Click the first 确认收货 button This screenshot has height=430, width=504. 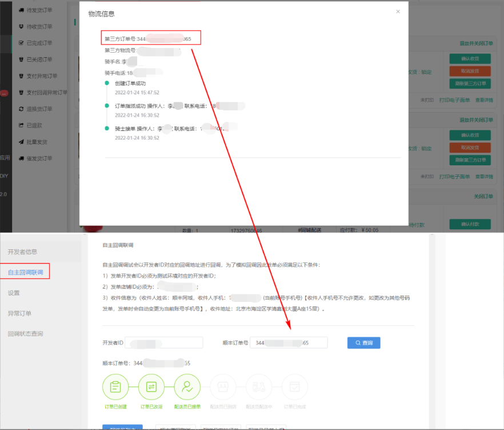(470, 58)
